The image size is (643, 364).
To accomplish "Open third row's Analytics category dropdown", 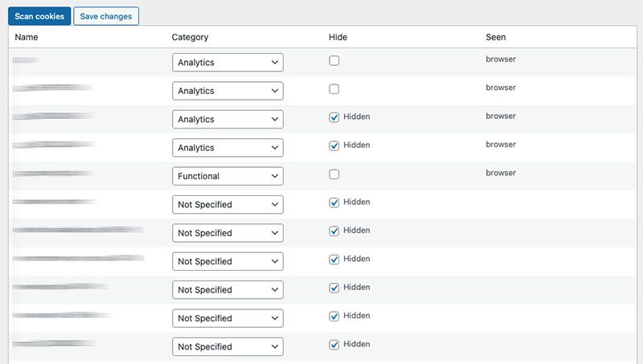I will 227,120.
